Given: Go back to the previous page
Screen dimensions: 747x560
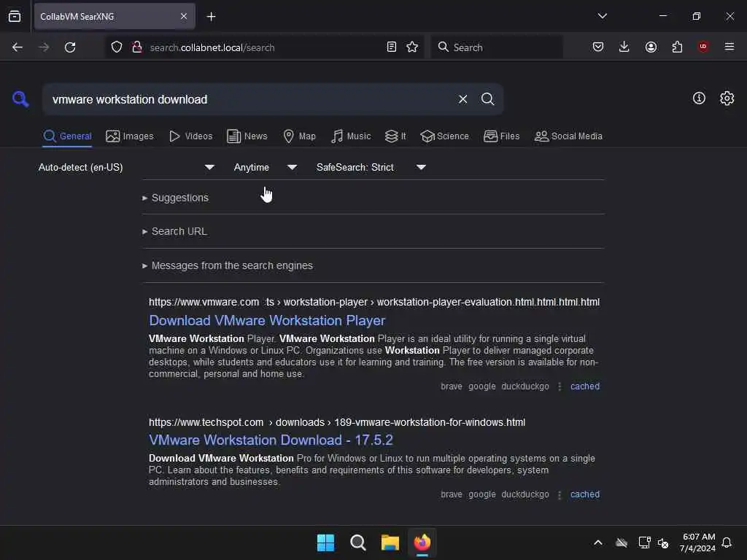Looking at the screenshot, I should tap(18, 47).
